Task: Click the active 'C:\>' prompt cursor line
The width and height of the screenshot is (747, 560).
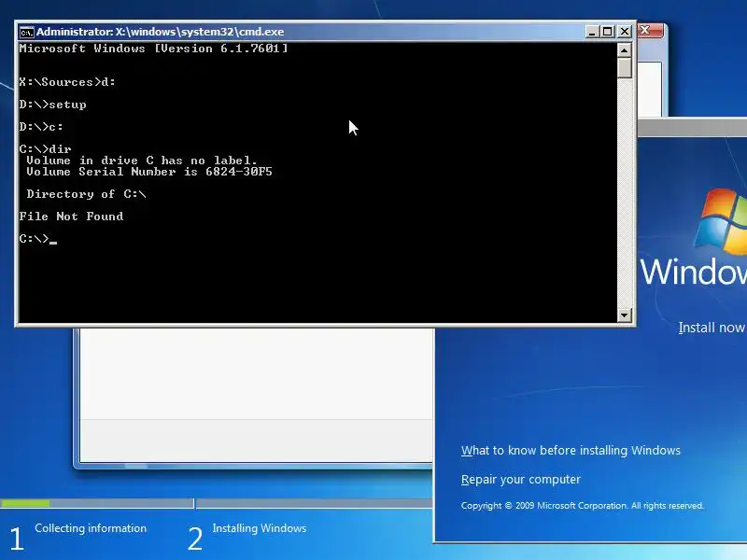Action: tap(38, 239)
